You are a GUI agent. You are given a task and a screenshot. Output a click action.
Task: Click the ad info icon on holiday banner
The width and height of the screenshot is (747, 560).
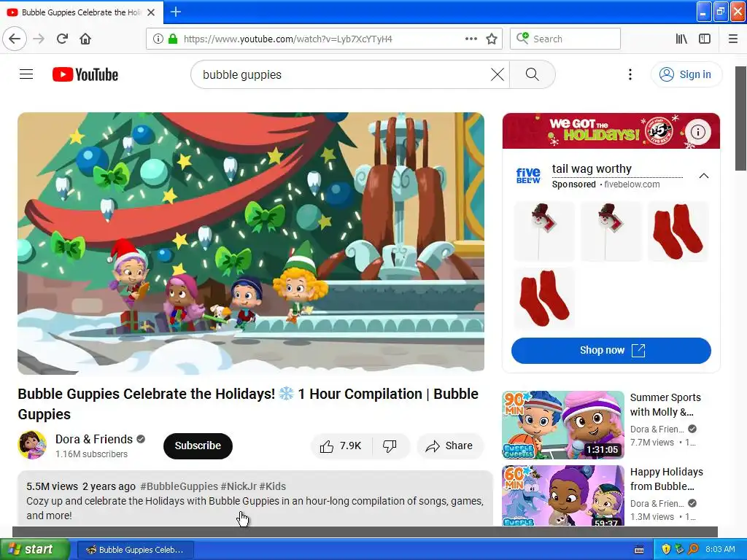[x=698, y=132]
